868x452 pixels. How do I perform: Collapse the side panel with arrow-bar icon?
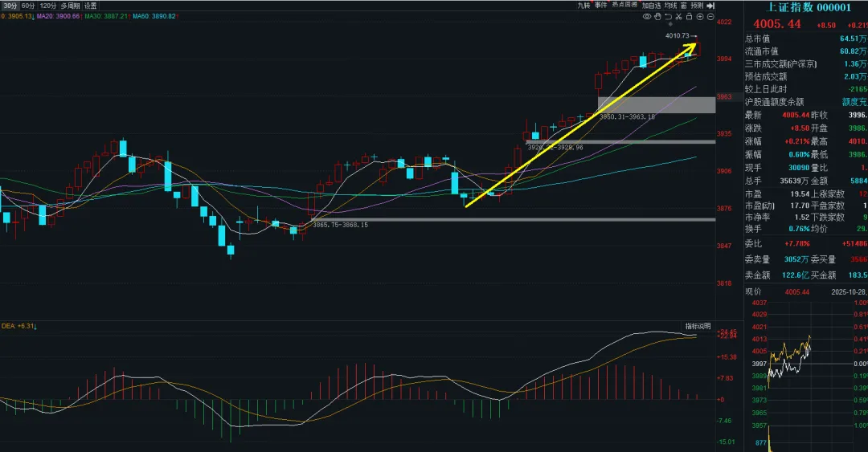click(x=710, y=6)
